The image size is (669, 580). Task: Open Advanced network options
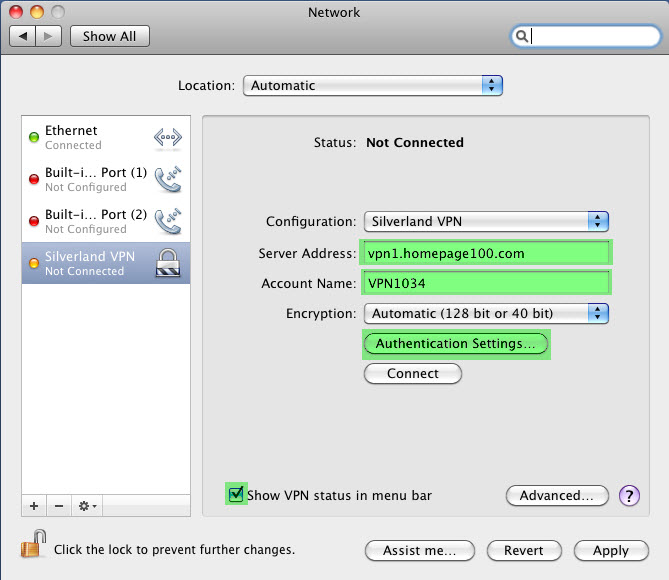click(x=557, y=495)
